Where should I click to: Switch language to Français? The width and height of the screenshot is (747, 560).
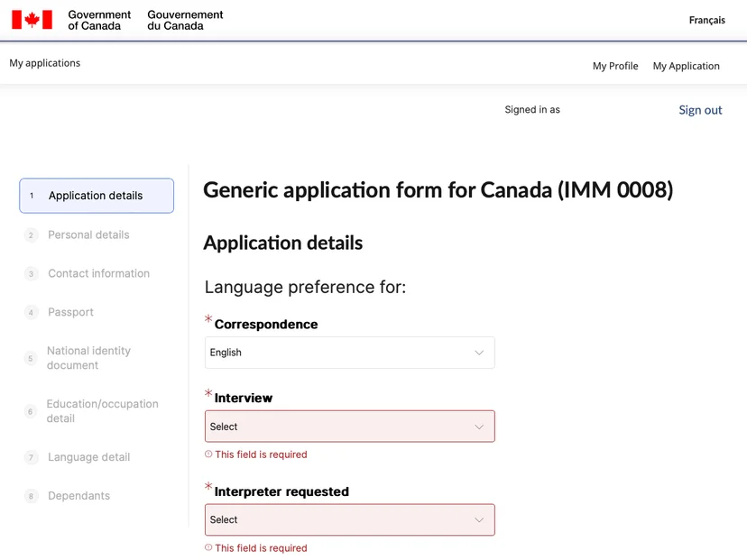pyautogui.click(x=706, y=20)
